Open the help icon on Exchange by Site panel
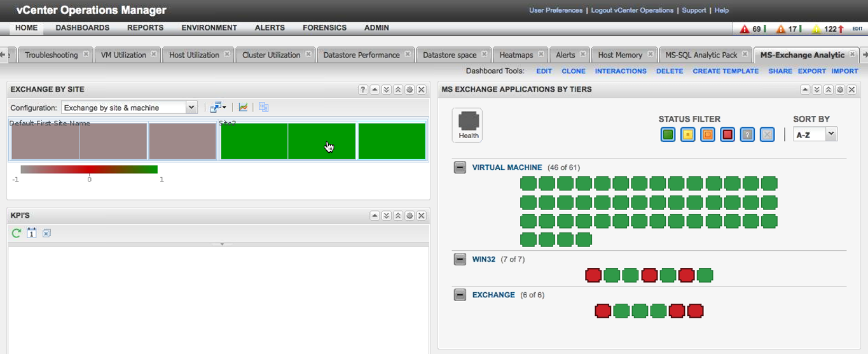This screenshot has height=354, width=868. 362,90
